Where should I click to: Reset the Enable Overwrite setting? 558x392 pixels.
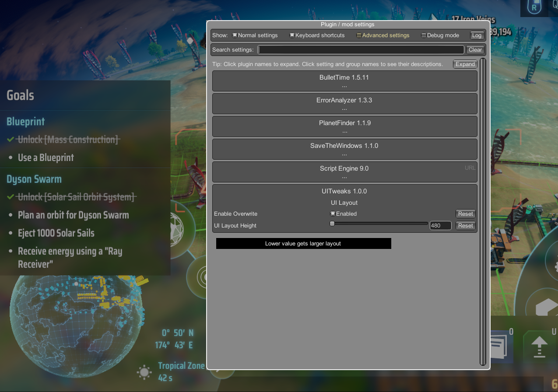(x=465, y=213)
